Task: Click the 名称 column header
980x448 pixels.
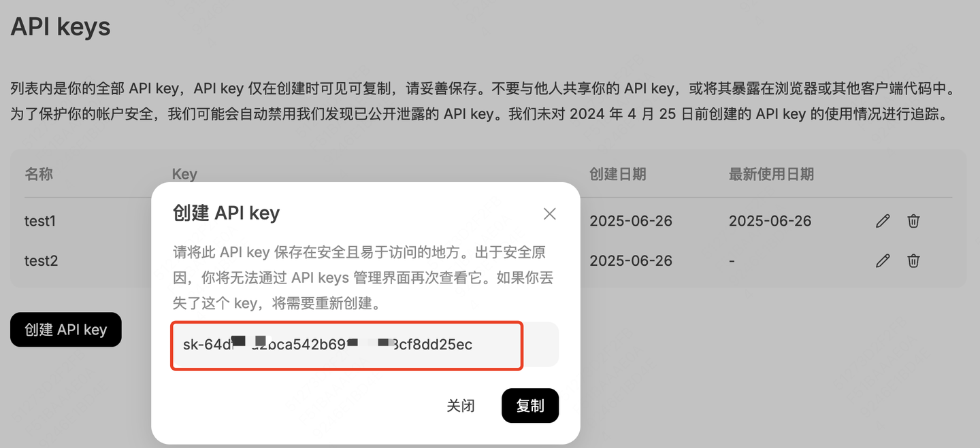Action: tap(39, 174)
